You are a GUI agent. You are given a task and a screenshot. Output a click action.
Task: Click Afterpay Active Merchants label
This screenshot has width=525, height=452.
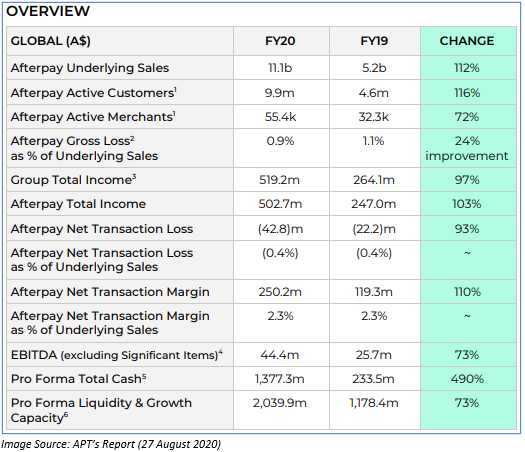(x=93, y=117)
